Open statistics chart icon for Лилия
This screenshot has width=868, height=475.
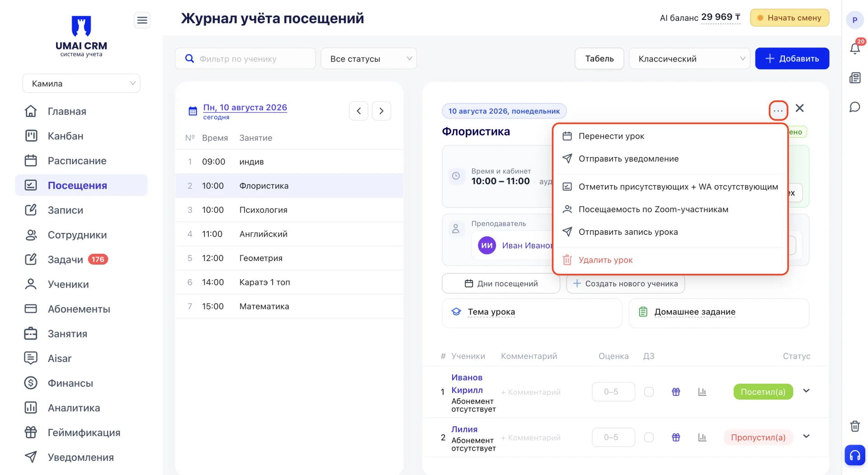coord(702,437)
